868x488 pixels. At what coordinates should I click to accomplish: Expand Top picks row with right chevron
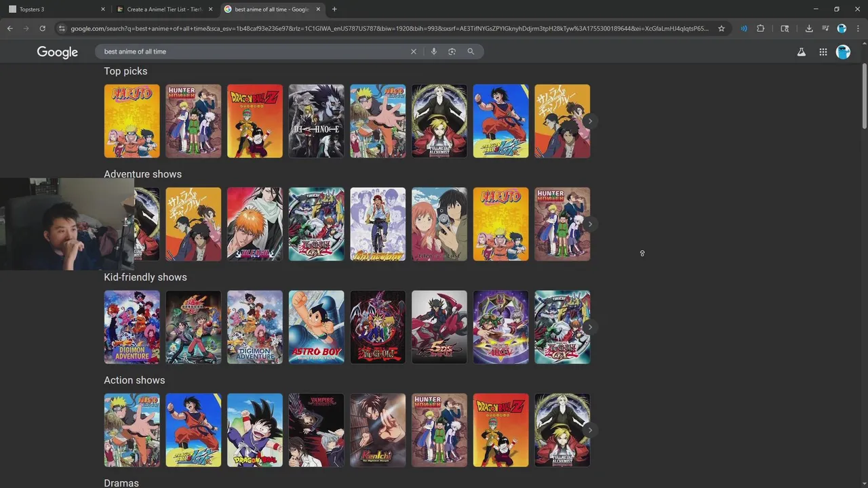coord(590,121)
